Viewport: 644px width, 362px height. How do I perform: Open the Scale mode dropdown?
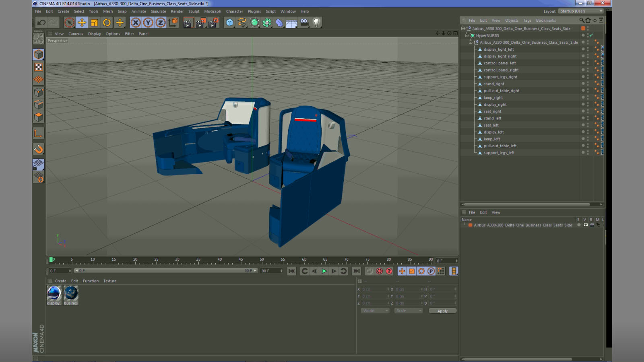click(x=409, y=311)
